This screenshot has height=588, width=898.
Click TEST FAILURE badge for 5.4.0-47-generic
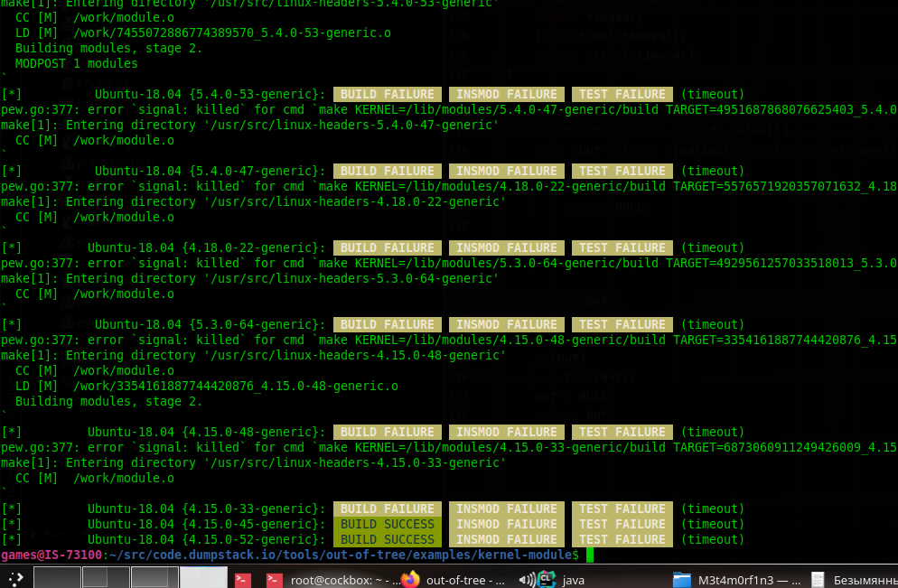coord(622,171)
